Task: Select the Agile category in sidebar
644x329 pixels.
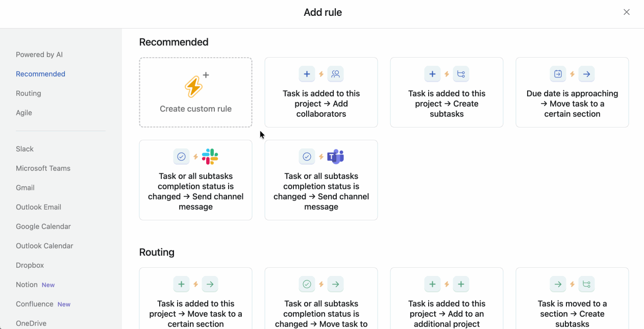Action: (24, 113)
